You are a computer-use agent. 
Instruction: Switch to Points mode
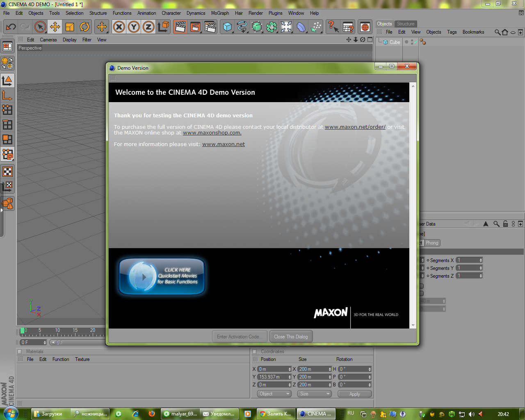[7, 110]
